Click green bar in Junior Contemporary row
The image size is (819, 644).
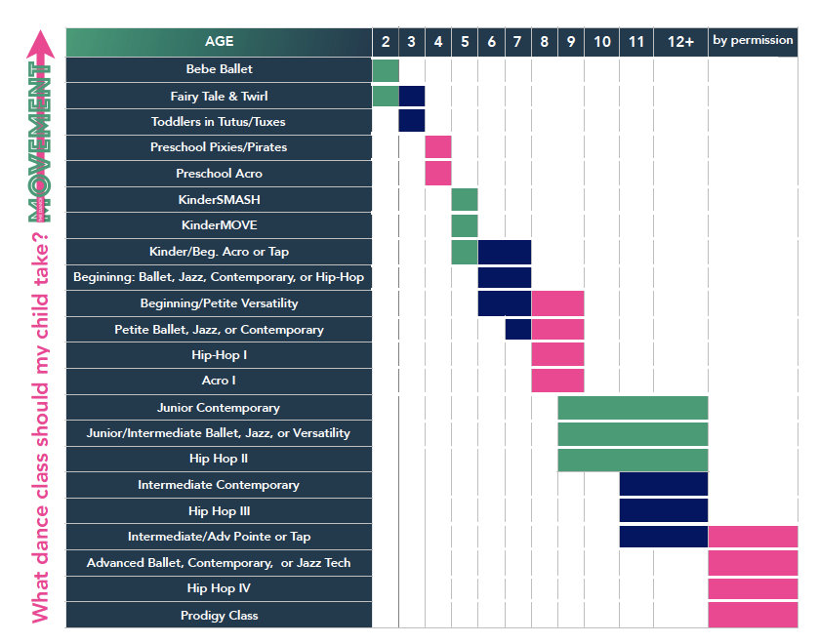[634, 408]
